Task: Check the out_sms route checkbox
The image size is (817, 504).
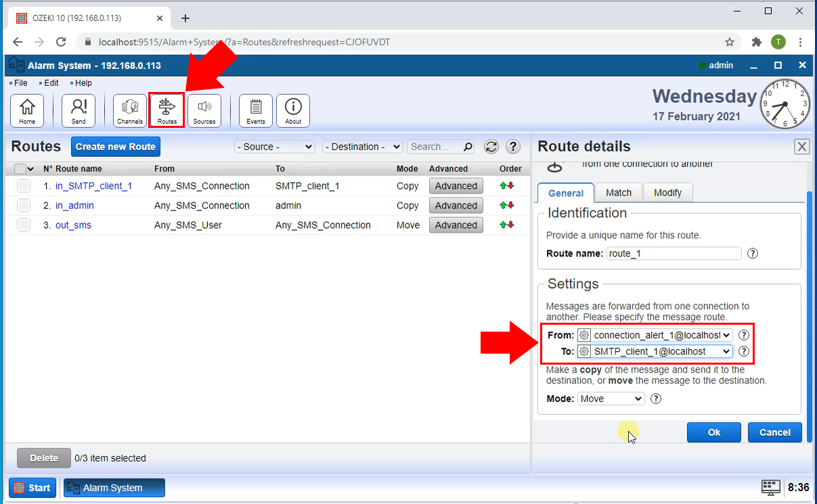Action: coord(24,225)
